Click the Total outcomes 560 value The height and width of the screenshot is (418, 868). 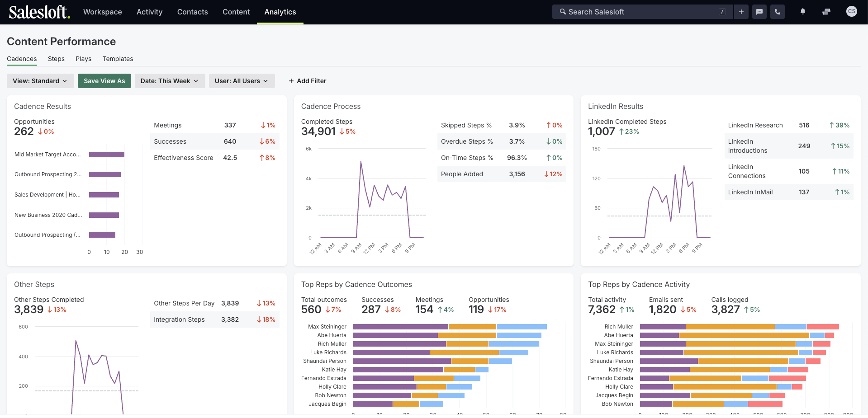tap(311, 310)
